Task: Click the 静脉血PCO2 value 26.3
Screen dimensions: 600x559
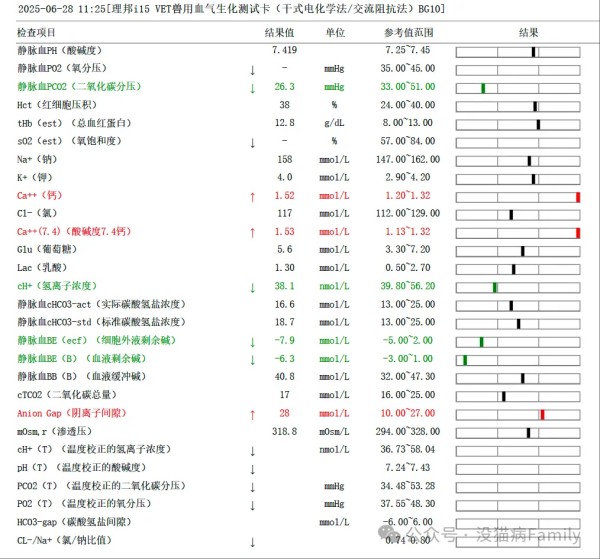Action: point(284,87)
